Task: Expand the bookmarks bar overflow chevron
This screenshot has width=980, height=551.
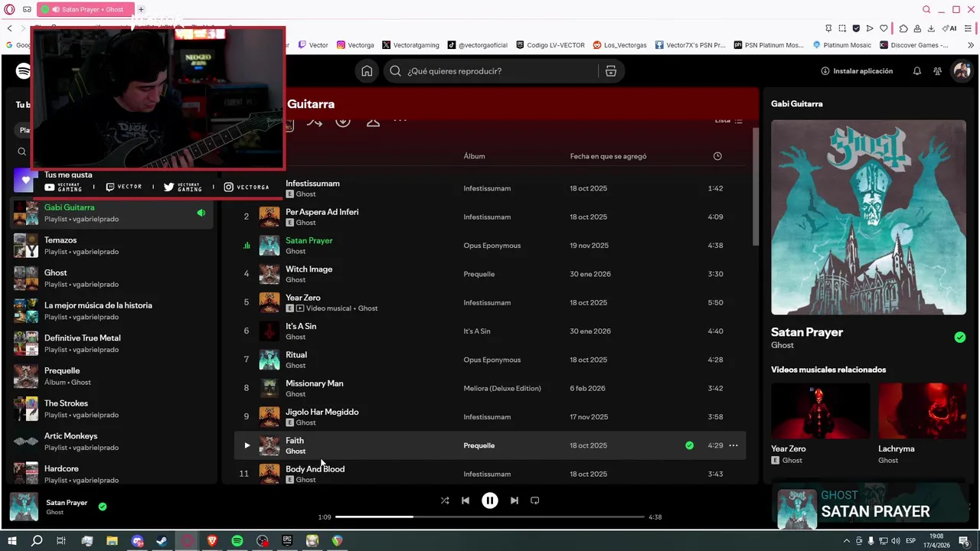Action: coord(971,45)
